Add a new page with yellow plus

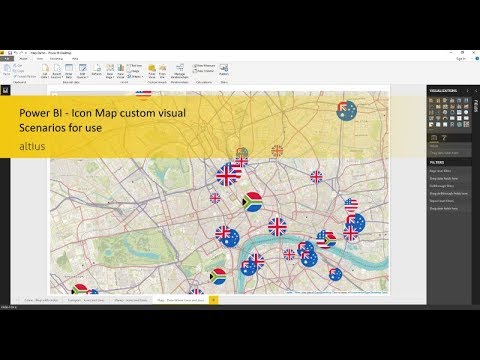pos(214,300)
